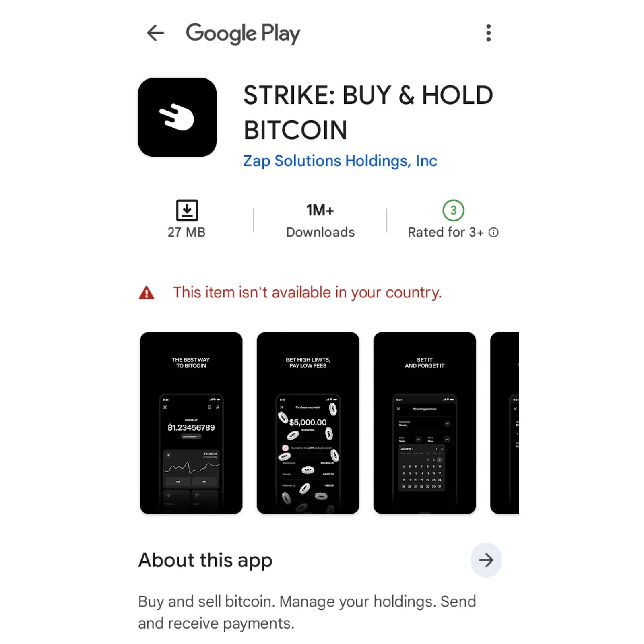This screenshot has height=644, width=644.
Task: Open the content rating info icon
Action: click(493, 232)
